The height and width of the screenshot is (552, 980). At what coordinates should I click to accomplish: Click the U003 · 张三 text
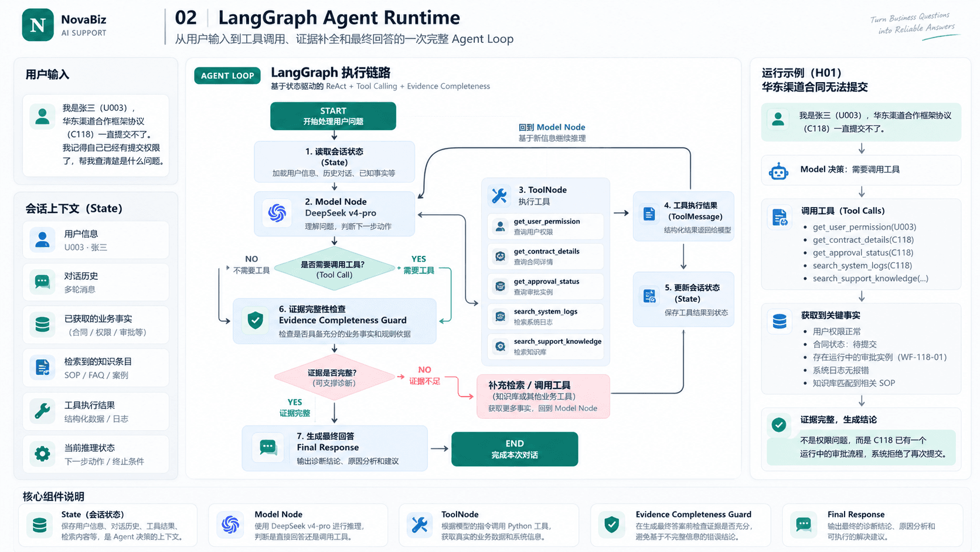click(x=86, y=248)
